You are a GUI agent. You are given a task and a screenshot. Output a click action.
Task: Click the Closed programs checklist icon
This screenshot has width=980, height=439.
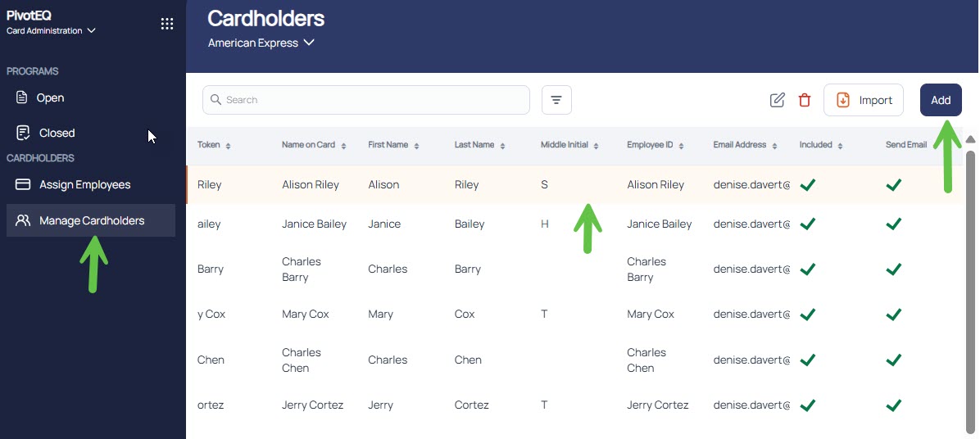pos(23,133)
